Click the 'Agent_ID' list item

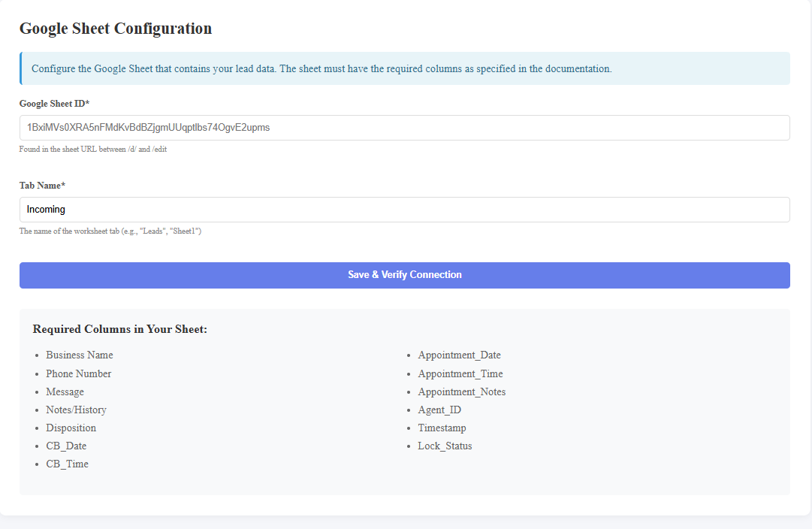tap(439, 410)
